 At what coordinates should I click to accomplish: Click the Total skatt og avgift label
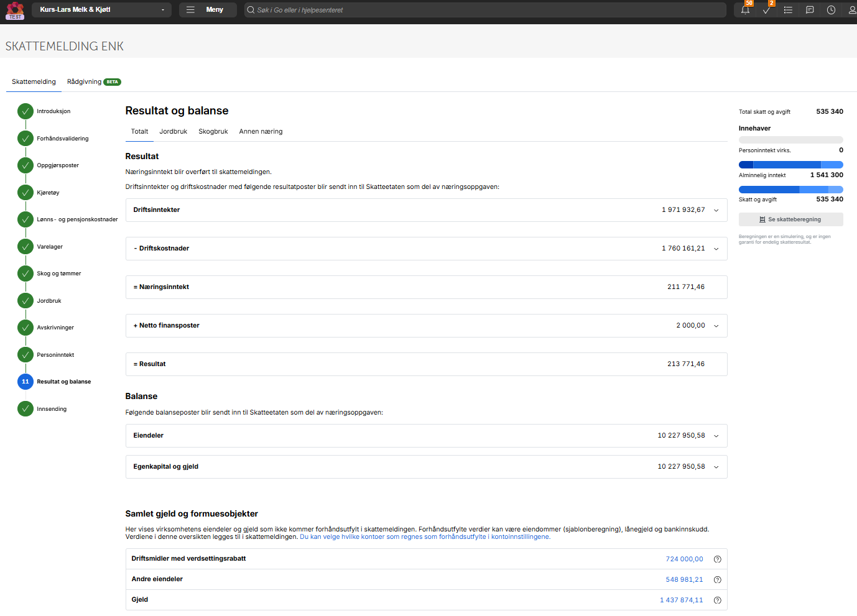tap(764, 112)
